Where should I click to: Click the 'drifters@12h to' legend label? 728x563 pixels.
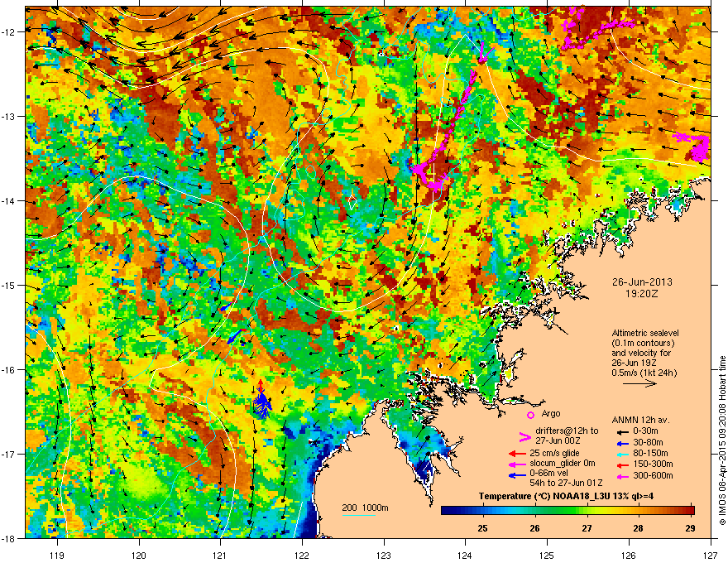(567, 431)
